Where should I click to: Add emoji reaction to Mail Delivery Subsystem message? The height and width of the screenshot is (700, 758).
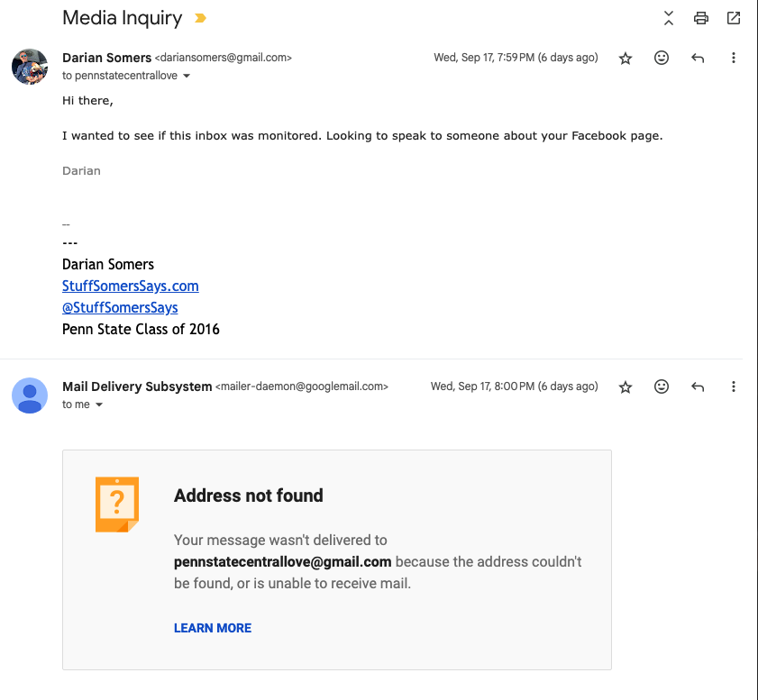662,386
